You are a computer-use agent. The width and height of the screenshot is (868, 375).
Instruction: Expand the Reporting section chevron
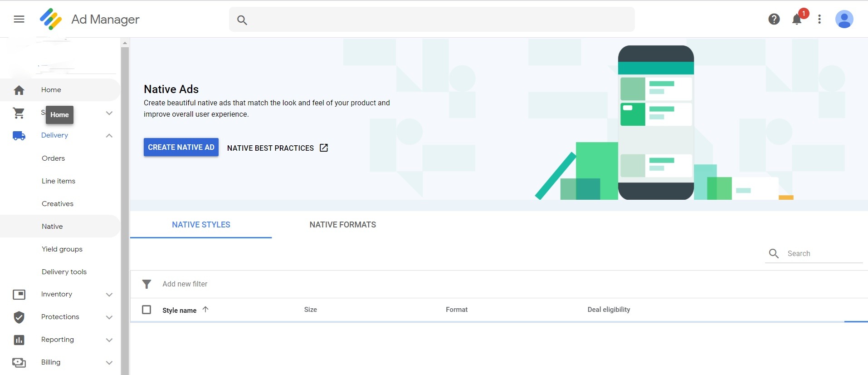(x=109, y=340)
